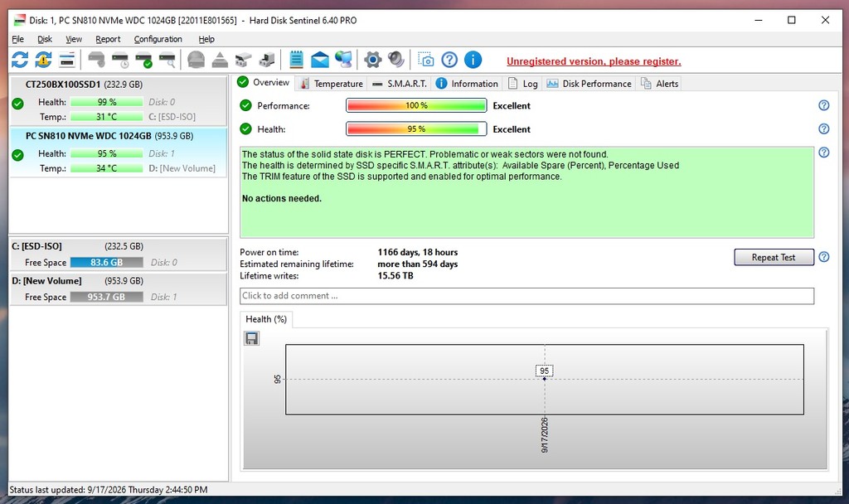Click the blue Refresh arrows toolbar icon
The height and width of the screenshot is (504, 849).
tap(20, 60)
